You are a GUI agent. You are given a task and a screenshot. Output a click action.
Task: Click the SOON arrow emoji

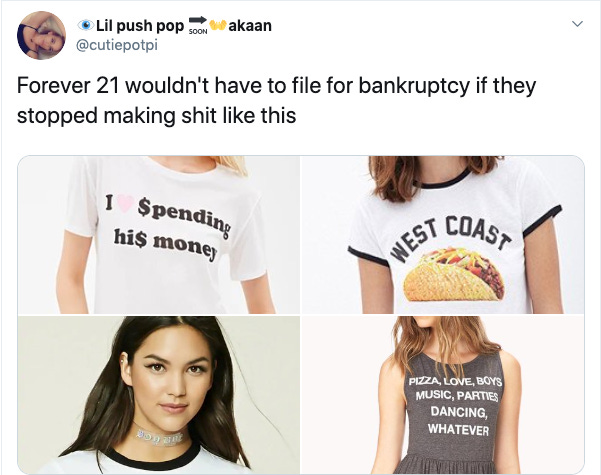click(x=198, y=25)
